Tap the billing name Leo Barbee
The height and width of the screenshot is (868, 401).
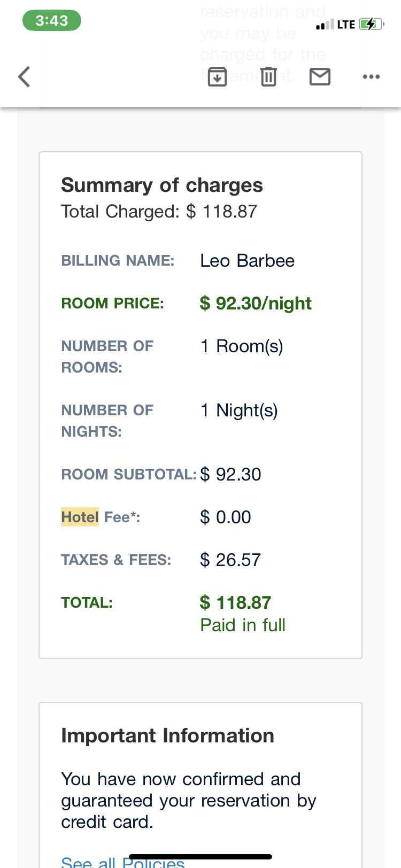pos(247,261)
